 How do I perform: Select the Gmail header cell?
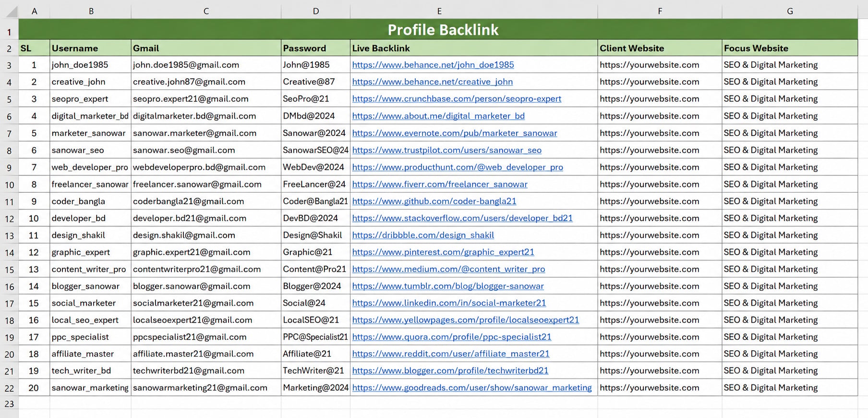point(206,48)
